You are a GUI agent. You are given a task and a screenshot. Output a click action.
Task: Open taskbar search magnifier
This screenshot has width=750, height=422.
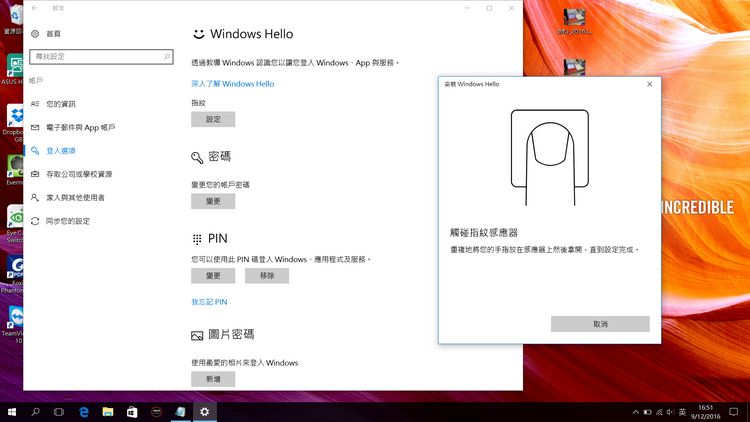[x=35, y=412]
